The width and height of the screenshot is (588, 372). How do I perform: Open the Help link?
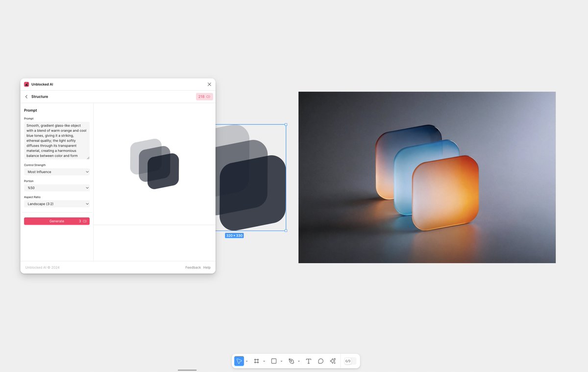207,268
